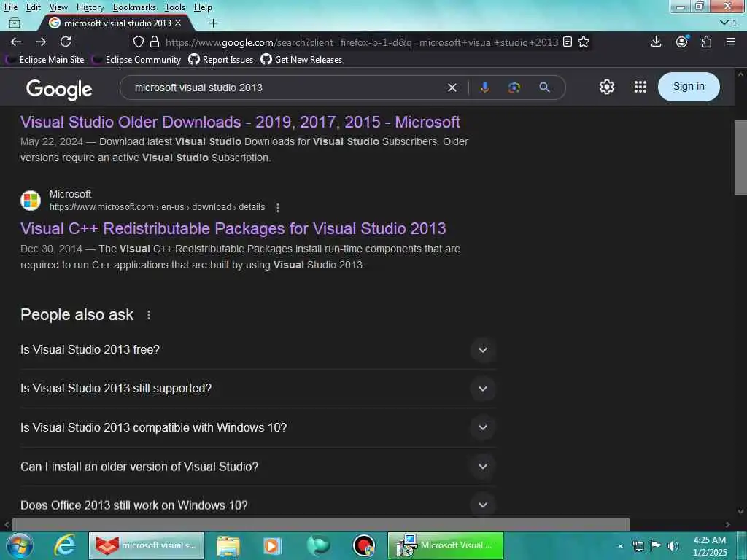Open the extensions puzzle icon
This screenshot has width=747, height=560.
706,42
